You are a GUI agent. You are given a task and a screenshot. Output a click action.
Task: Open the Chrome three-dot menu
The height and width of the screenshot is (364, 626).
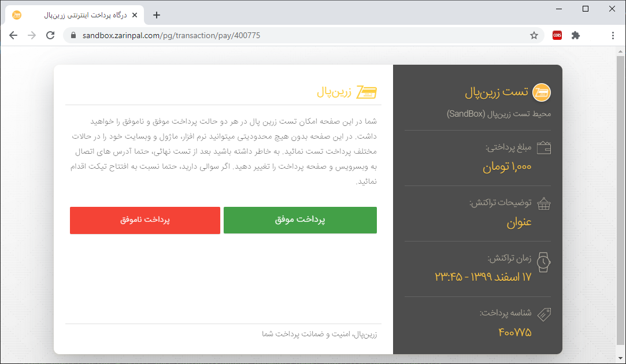point(613,35)
